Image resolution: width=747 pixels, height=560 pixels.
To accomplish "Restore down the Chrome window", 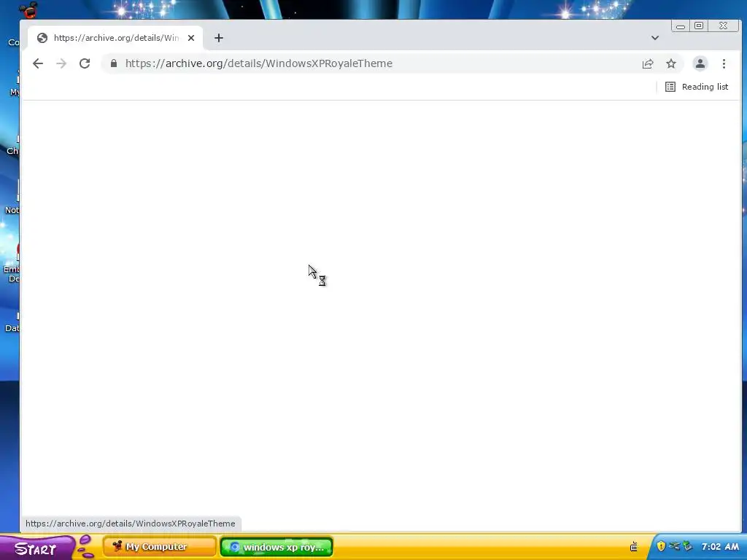I will click(699, 26).
